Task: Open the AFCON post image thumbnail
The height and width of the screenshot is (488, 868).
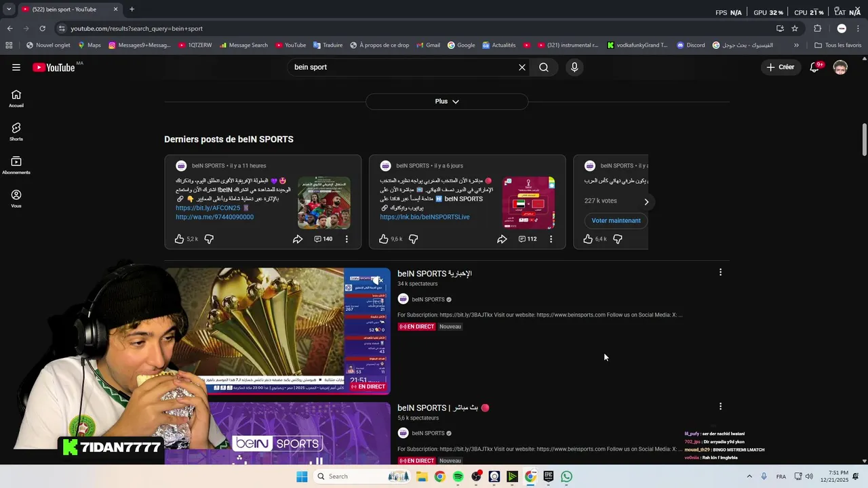Action: [324, 203]
